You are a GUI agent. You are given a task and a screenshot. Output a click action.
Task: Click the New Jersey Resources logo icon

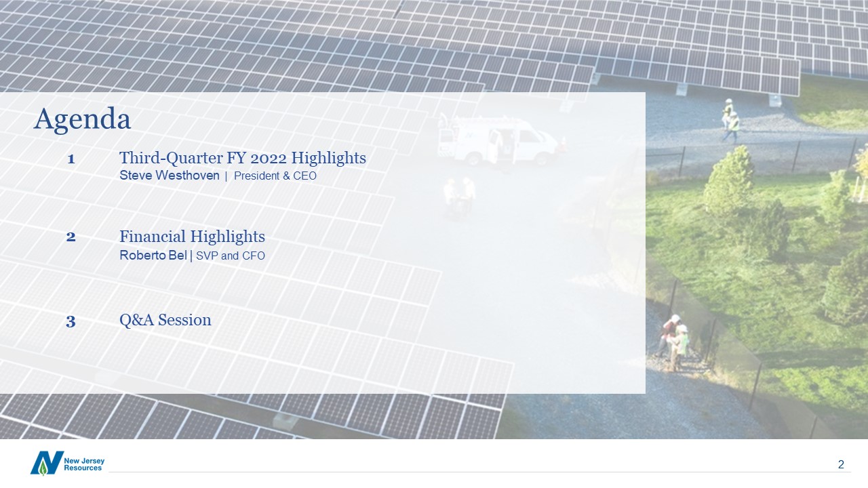pos(47,463)
